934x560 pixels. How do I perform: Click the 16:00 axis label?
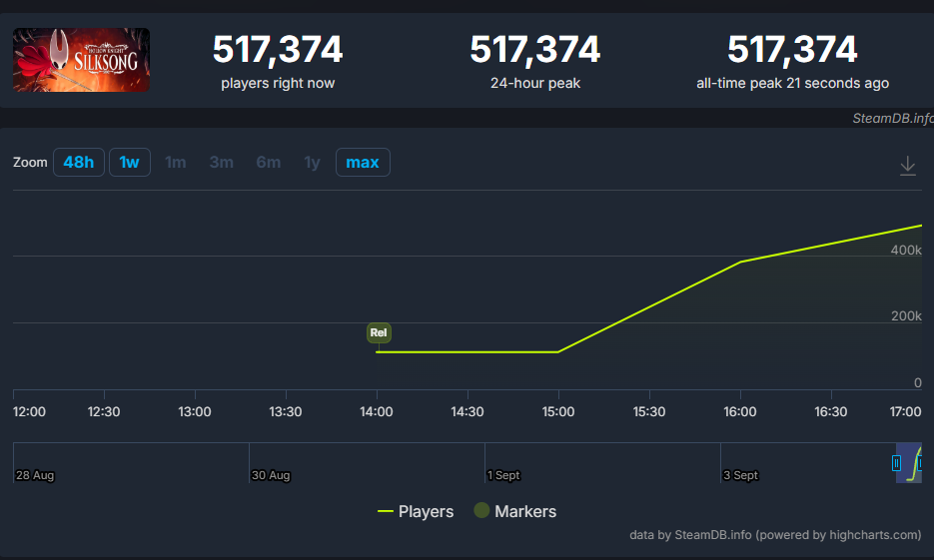[x=740, y=412]
